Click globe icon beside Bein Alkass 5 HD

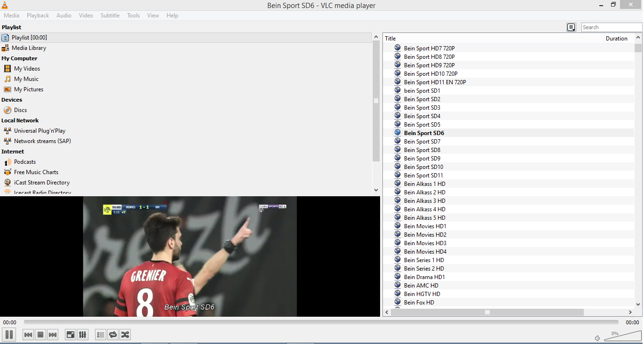398,218
